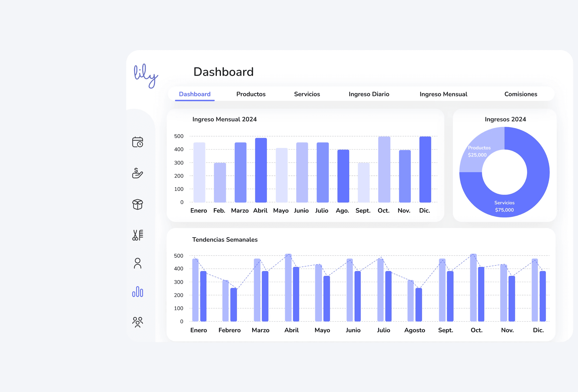Open the products (package) sidebar icon
The image size is (578, 392).
pyautogui.click(x=138, y=204)
